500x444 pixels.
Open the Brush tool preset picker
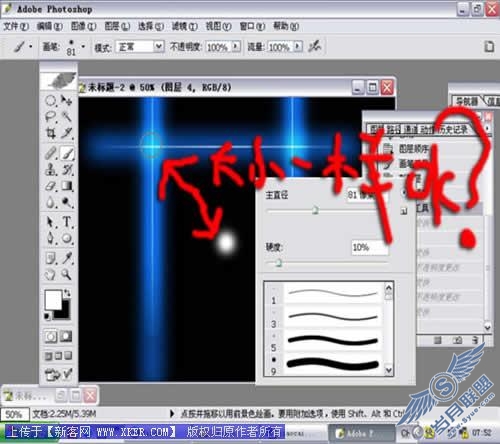coord(23,46)
